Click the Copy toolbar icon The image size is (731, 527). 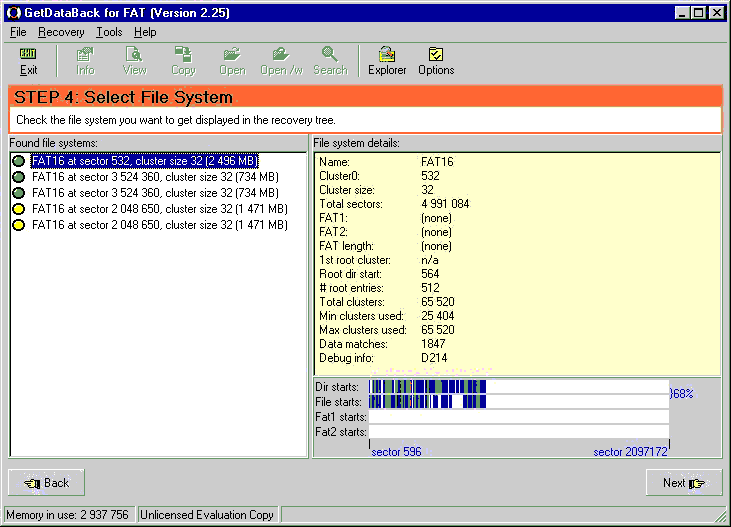click(183, 61)
